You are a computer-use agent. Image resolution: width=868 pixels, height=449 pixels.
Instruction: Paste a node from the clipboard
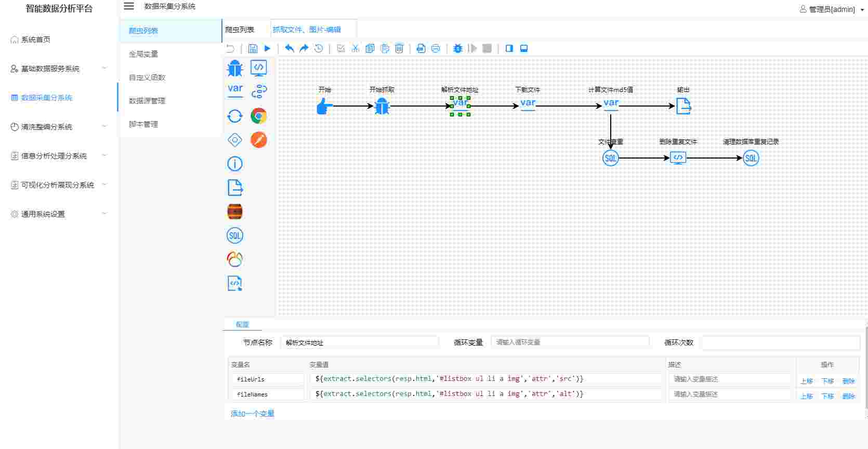[385, 48]
